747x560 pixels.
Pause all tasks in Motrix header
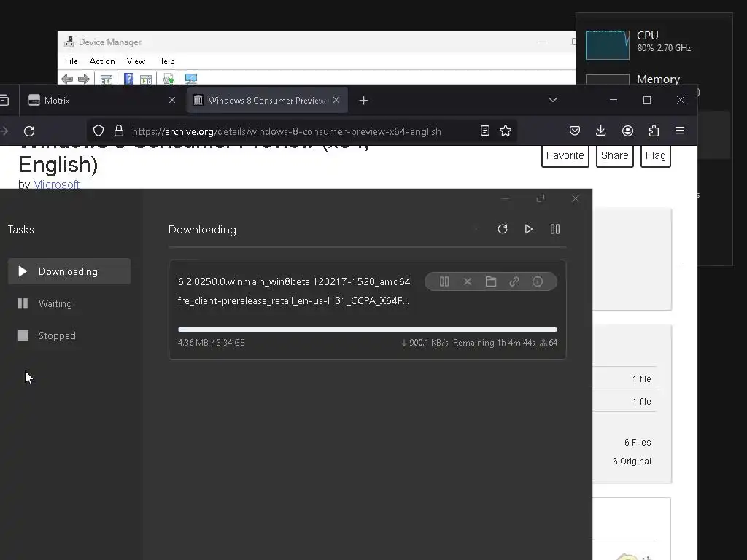(x=555, y=229)
